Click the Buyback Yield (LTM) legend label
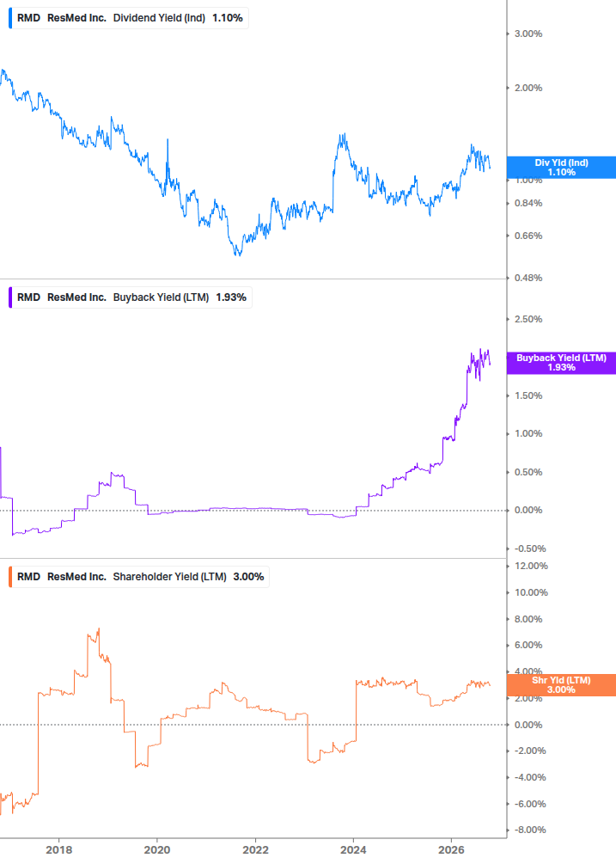 161,297
